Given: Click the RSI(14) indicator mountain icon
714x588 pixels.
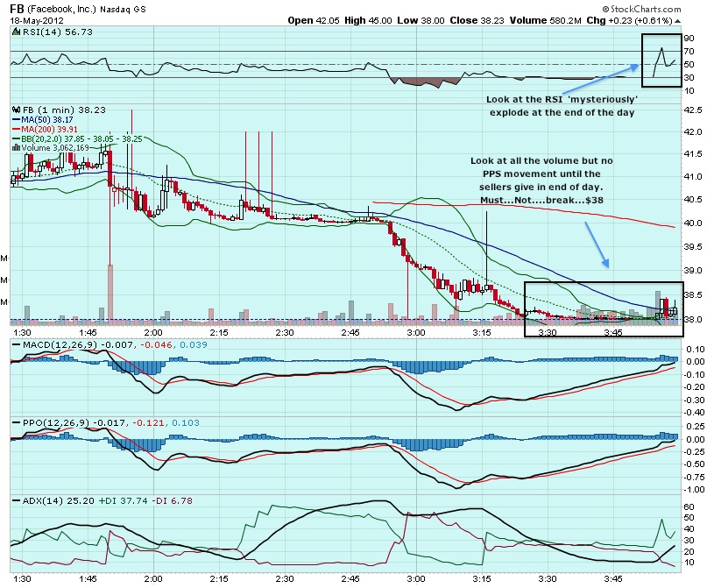Looking at the screenshot, I should [15, 31].
